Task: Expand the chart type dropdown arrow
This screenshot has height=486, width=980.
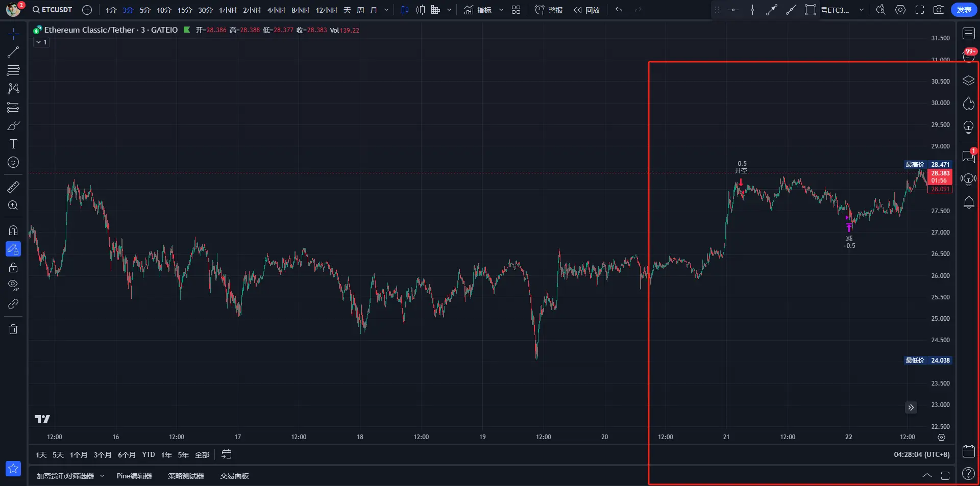Action: point(449,10)
